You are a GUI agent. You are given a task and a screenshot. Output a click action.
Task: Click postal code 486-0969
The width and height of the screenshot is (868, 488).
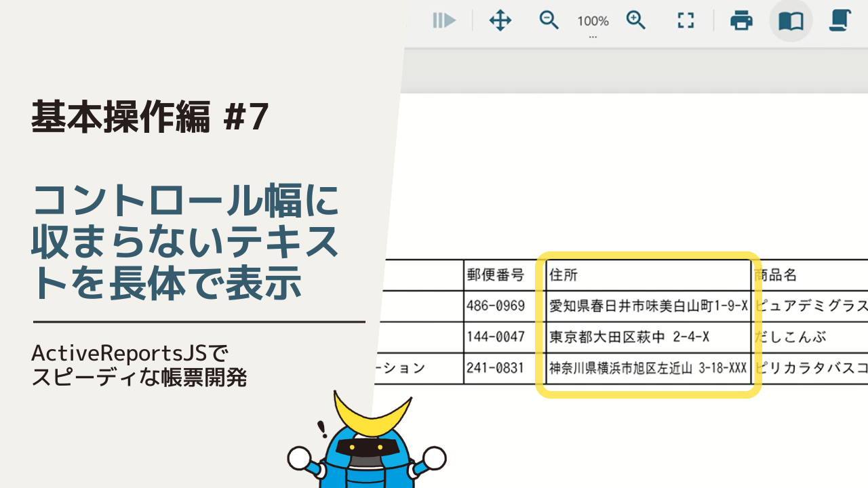coord(496,306)
